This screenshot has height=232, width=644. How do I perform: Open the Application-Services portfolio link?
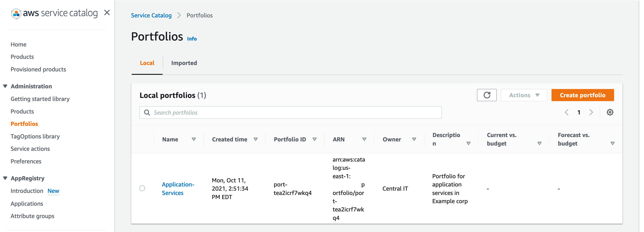point(178,189)
